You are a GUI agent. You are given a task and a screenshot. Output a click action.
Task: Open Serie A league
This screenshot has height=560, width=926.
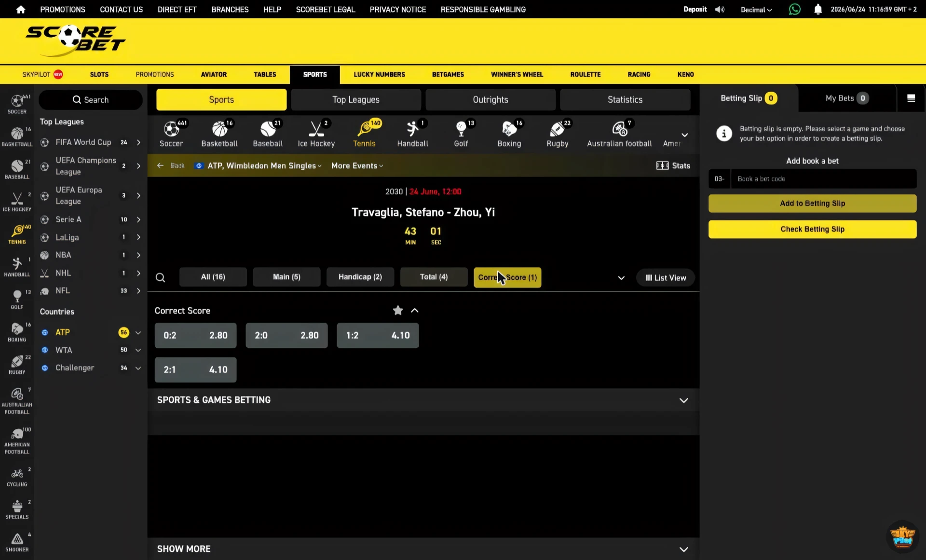click(x=91, y=219)
